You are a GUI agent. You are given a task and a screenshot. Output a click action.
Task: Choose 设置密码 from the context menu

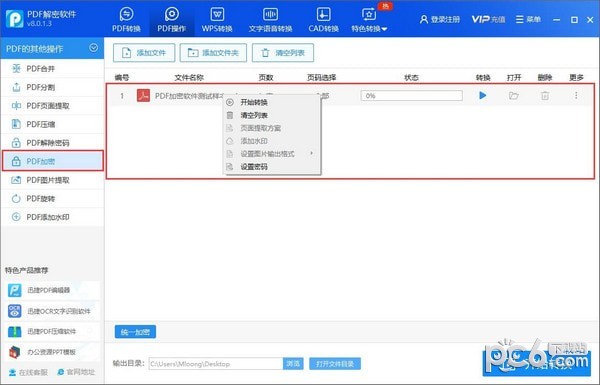[x=271, y=167]
